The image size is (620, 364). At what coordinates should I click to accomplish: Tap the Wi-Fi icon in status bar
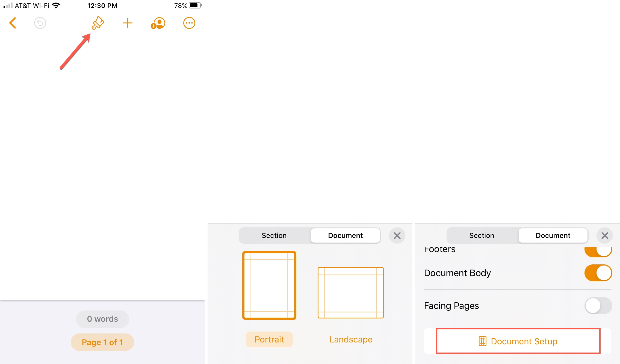[x=56, y=5]
